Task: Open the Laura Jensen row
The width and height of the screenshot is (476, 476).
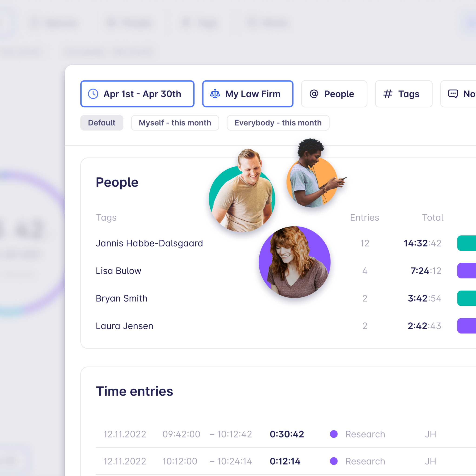Action: [124, 326]
